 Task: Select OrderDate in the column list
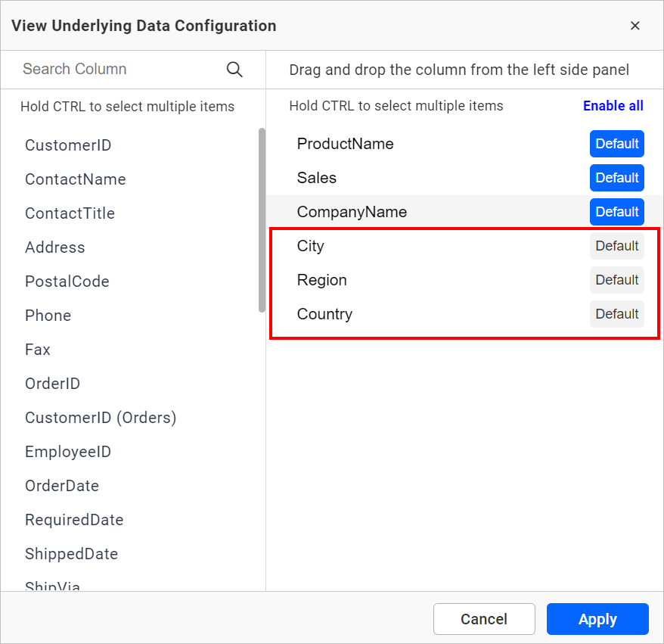pyautogui.click(x=62, y=486)
